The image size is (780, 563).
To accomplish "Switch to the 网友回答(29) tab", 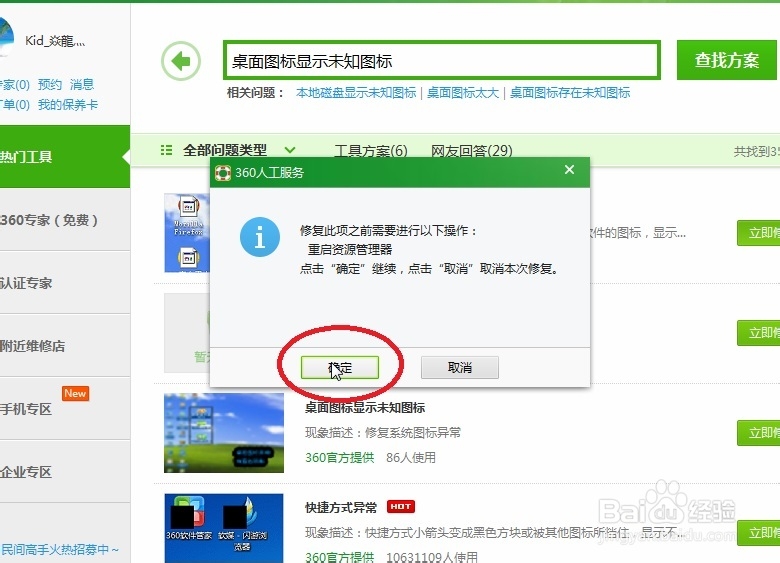I will pos(472,150).
